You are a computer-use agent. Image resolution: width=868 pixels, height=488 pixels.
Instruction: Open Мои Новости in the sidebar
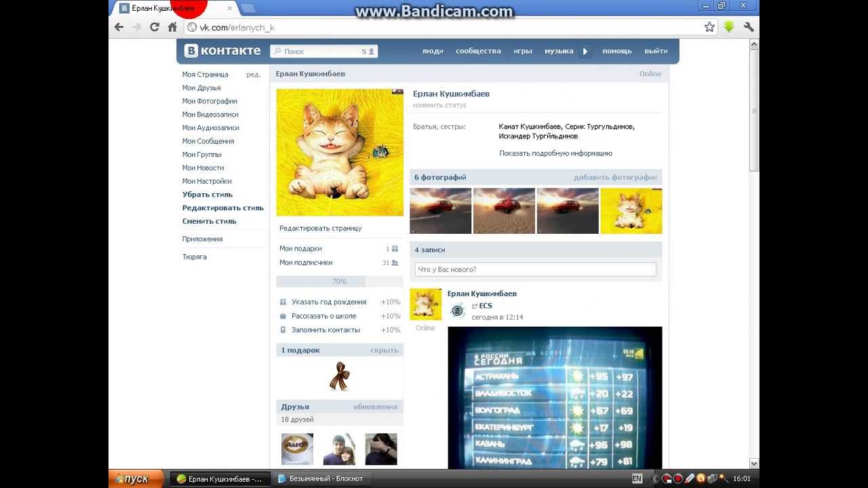[x=203, y=168]
